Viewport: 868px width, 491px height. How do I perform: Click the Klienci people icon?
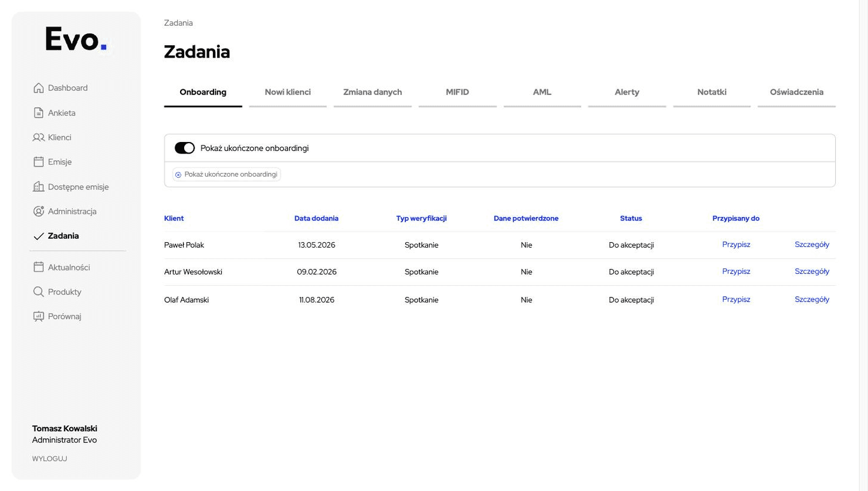(39, 137)
